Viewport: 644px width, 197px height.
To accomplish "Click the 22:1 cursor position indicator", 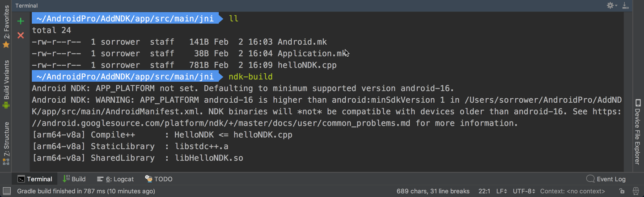I will tap(484, 191).
